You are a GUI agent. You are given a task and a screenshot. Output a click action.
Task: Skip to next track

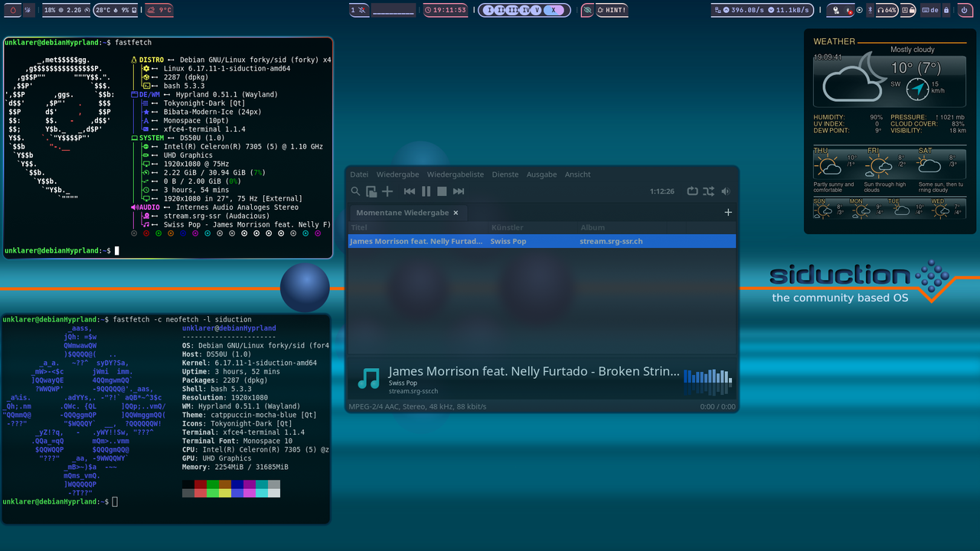point(459,191)
